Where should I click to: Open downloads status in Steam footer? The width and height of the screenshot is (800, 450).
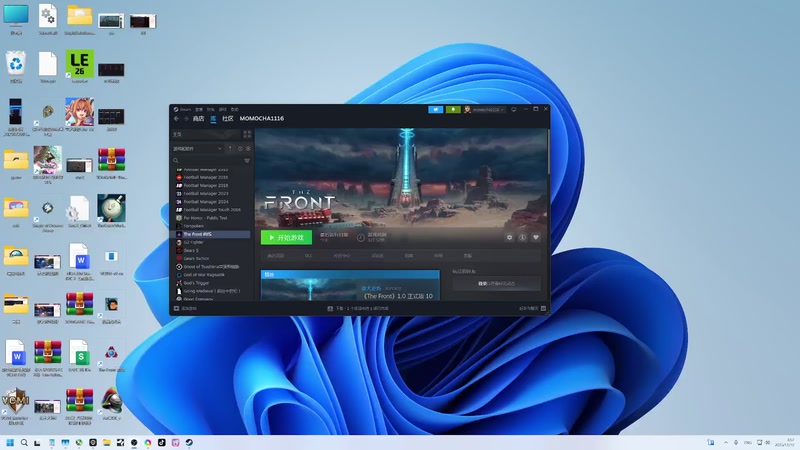[358, 308]
